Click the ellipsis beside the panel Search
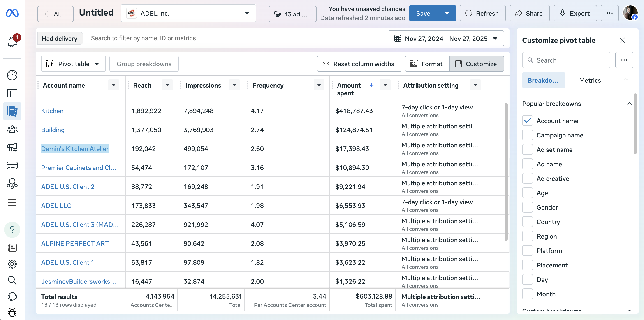The height and width of the screenshot is (320, 644). [624, 60]
